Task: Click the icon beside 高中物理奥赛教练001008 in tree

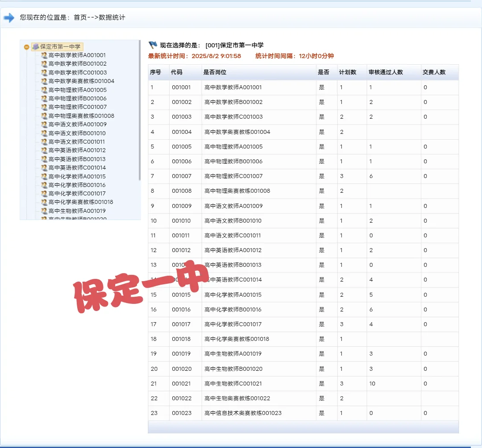Action: click(x=44, y=116)
